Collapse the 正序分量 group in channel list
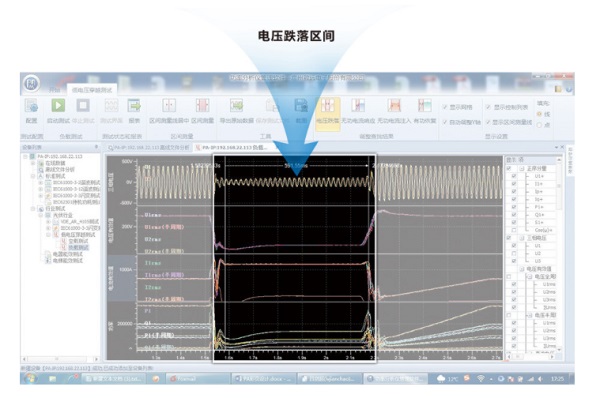 point(522,168)
